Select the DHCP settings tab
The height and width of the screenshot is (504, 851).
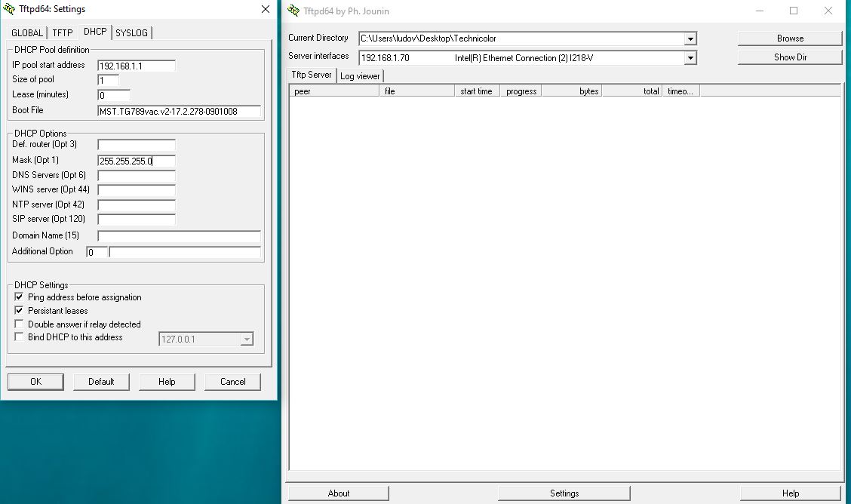95,32
